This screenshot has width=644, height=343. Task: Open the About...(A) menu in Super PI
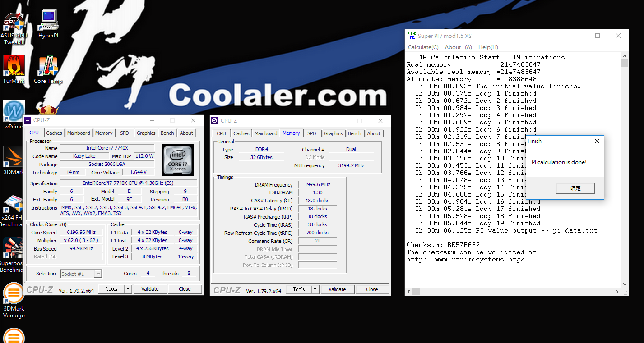pos(458,47)
